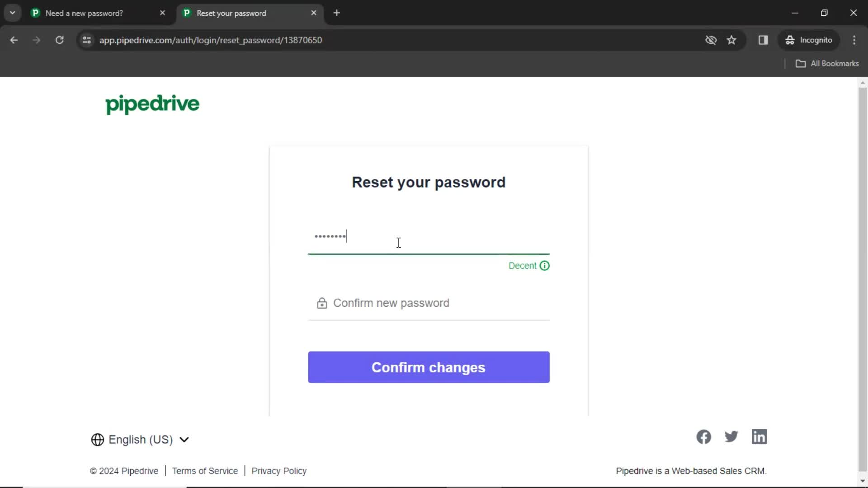Click the bookmark star icon in address bar
This screenshot has width=868, height=488.
click(x=734, y=40)
